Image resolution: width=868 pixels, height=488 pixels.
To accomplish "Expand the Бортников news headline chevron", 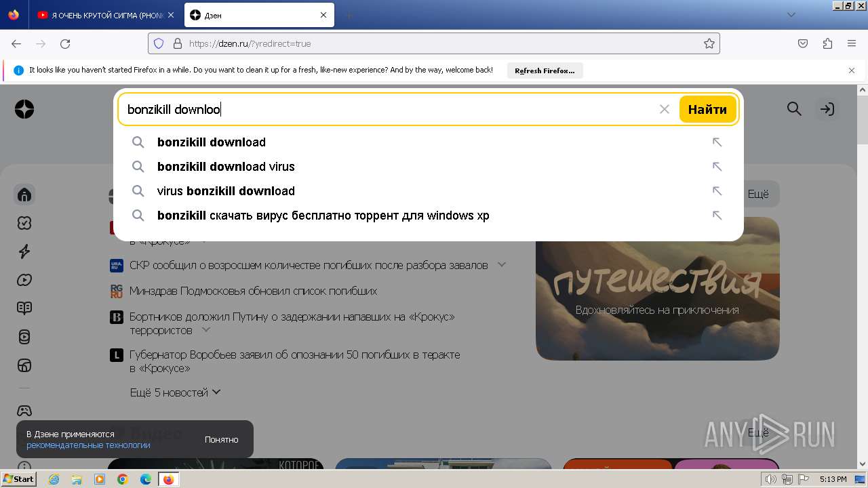I will [206, 329].
